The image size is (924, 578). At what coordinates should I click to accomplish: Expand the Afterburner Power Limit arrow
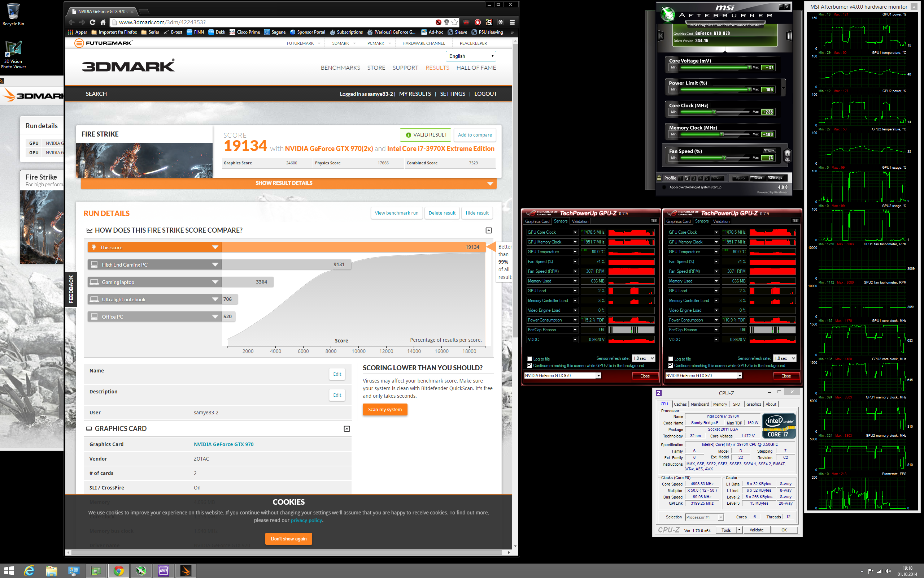click(x=783, y=88)
